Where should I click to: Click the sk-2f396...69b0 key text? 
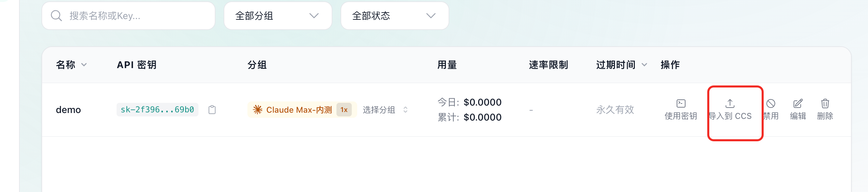click(157, 110)
